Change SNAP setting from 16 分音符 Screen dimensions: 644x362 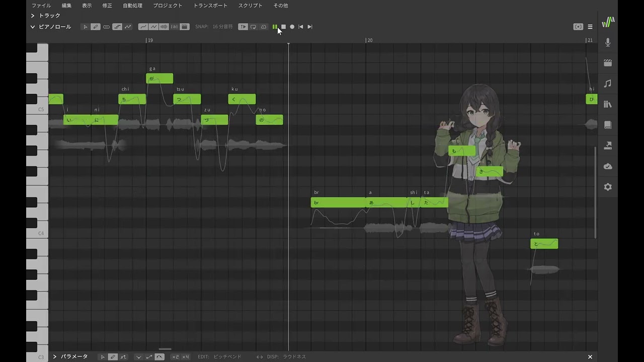tap(222, 27)
